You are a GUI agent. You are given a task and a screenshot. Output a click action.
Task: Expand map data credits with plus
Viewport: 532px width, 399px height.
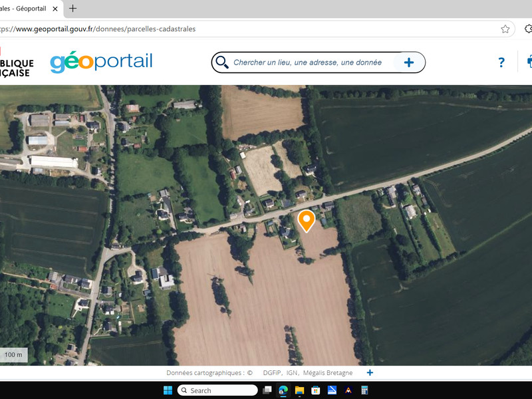[370, 373]
